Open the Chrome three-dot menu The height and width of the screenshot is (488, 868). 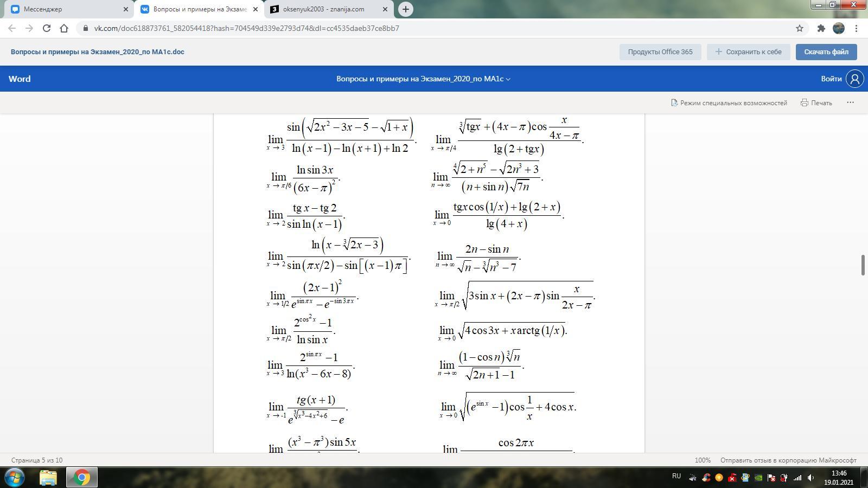[x=857, y=28]
